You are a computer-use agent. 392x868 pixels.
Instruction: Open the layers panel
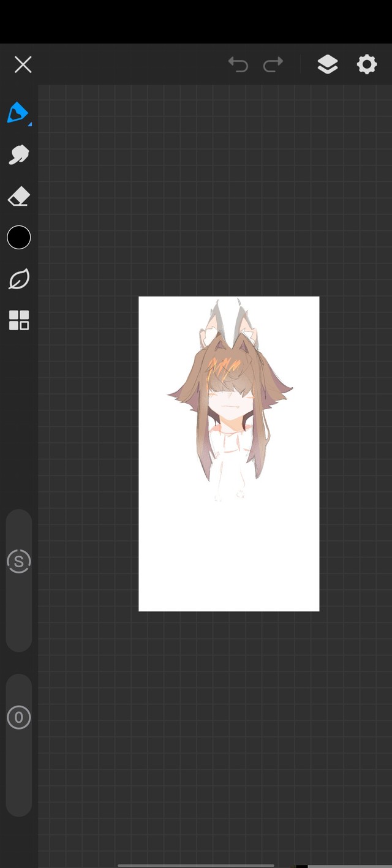[328, 64]
